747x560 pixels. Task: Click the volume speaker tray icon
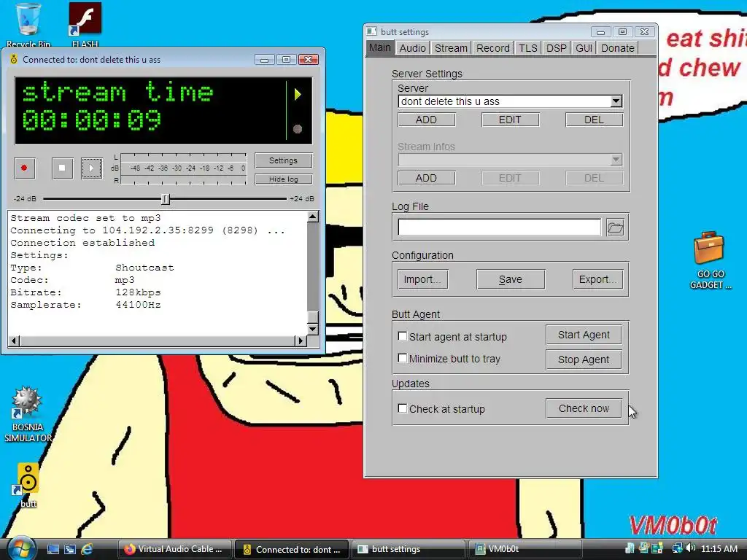[691, 548]
